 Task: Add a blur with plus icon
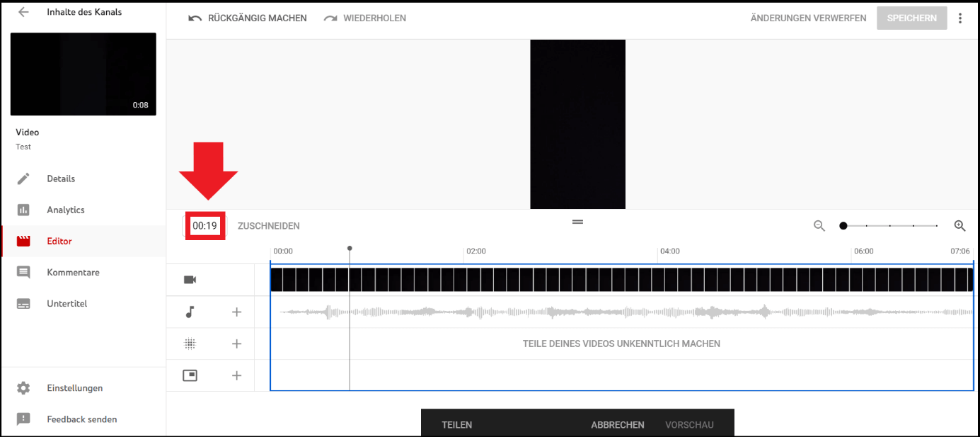point(237,344)
